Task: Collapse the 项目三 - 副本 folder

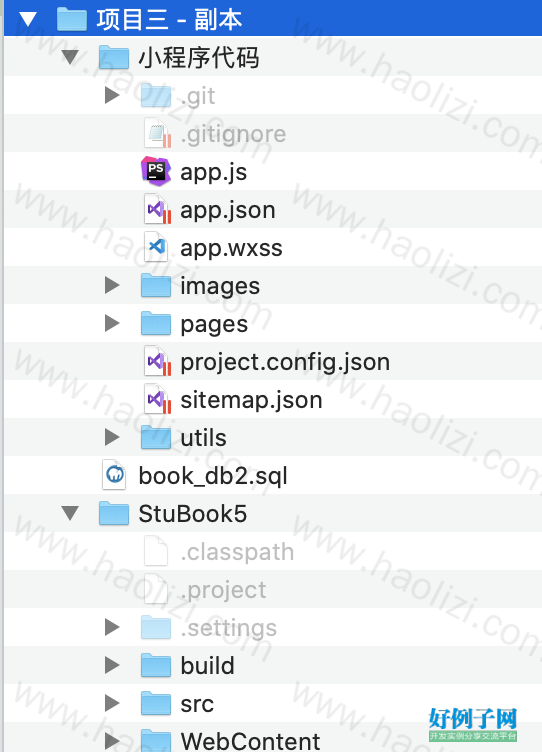Action: click(28, 19)
